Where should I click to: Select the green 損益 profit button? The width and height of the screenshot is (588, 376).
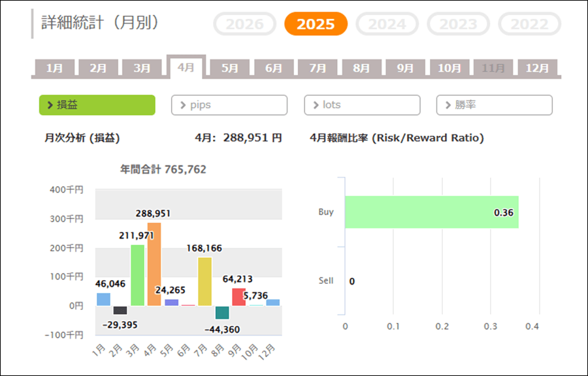pos(97,105)
